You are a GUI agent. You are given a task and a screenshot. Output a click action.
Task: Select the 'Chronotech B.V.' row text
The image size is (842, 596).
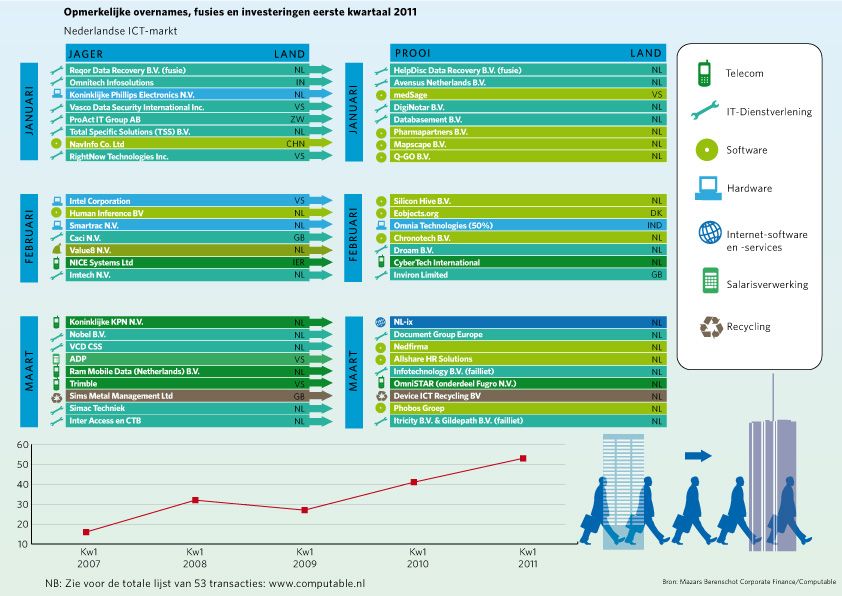point(422,238)
